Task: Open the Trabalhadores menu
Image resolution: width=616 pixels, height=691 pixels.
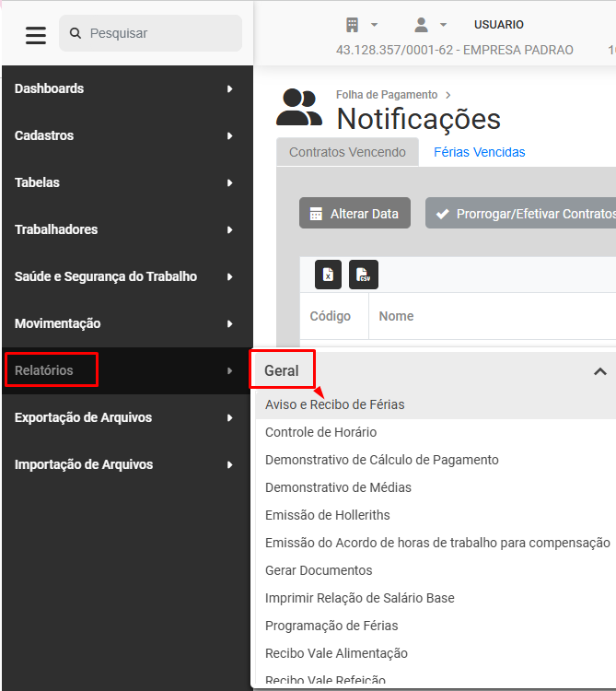Action: tap(127, 229)
